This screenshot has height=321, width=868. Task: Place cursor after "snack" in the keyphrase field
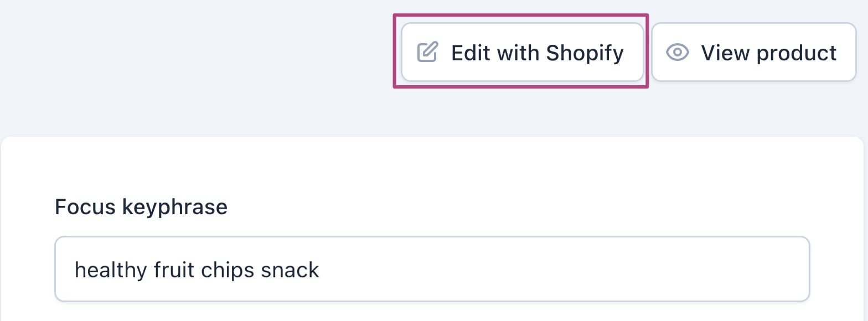(x=321, y=270)
